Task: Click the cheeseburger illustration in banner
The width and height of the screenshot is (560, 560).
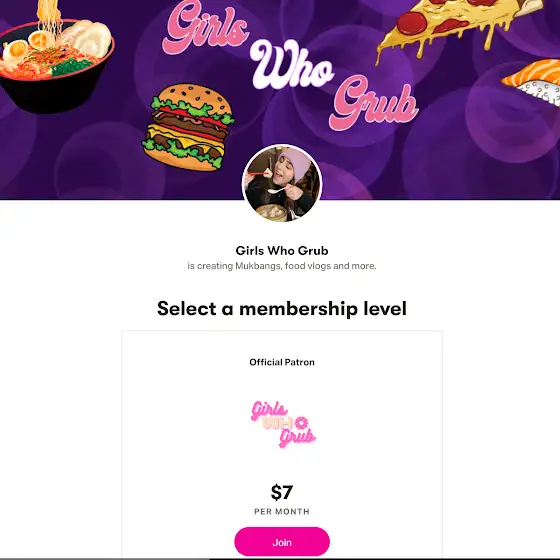Action: click(x=188, y=127)
